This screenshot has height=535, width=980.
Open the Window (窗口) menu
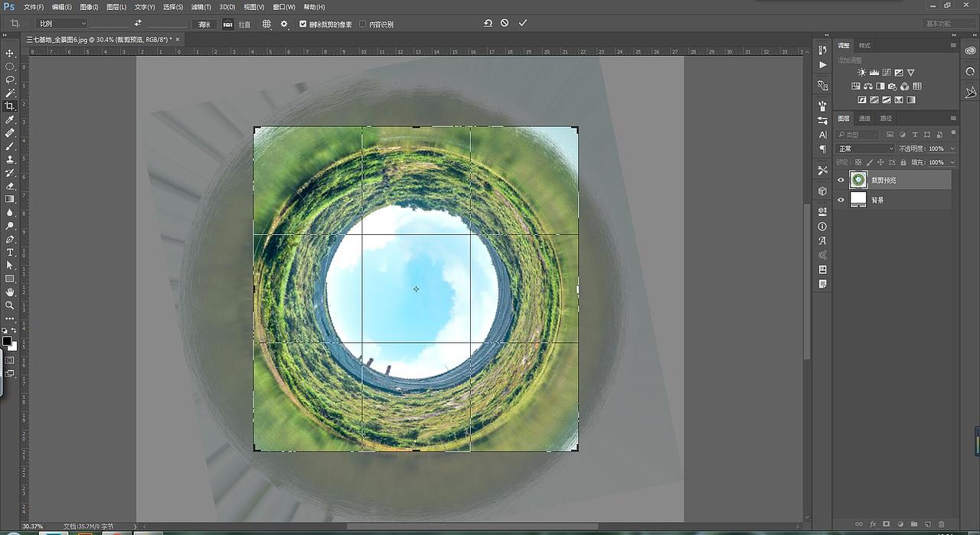(x=284, y=7)
